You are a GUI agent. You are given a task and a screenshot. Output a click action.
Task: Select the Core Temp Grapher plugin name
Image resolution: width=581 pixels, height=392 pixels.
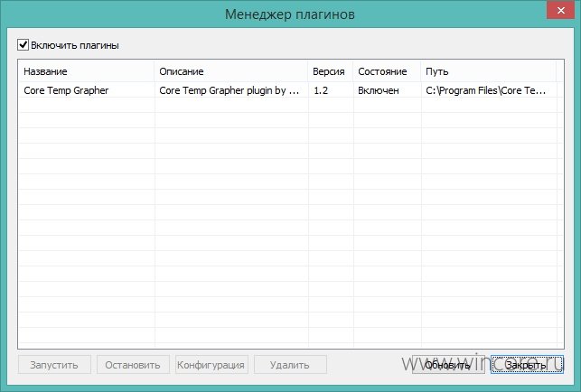tap(66, 90)
